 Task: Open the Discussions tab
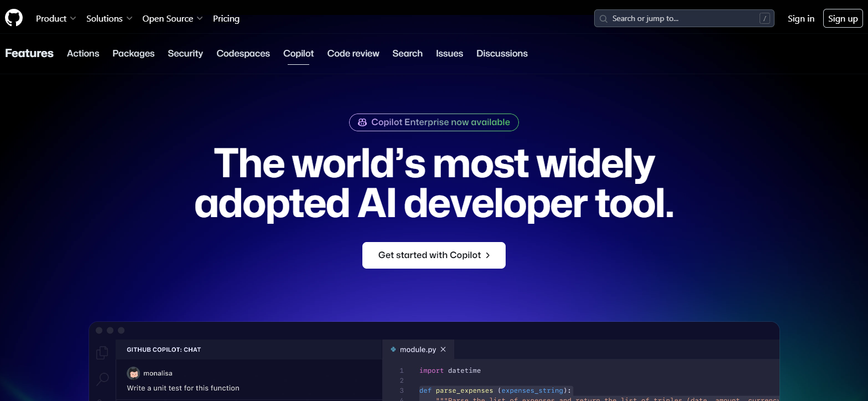point(502,53)
